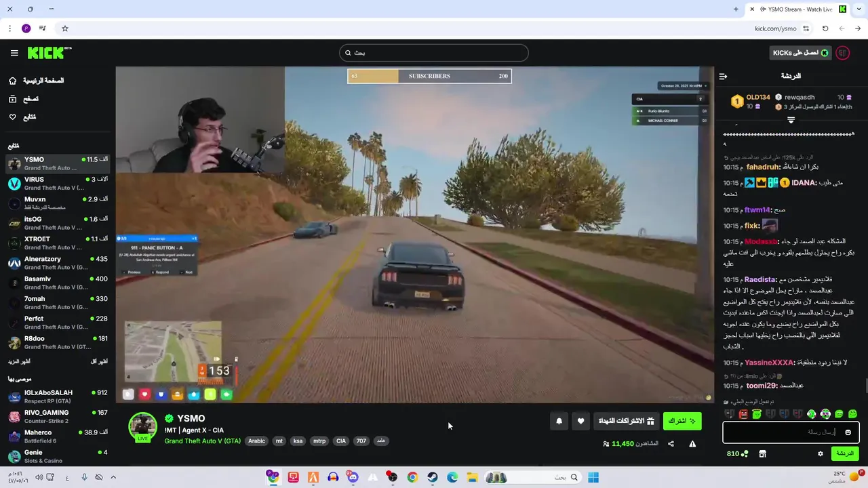Go to the Kick logo home
This screenshot has width=868, height=488.
[49, 53]
